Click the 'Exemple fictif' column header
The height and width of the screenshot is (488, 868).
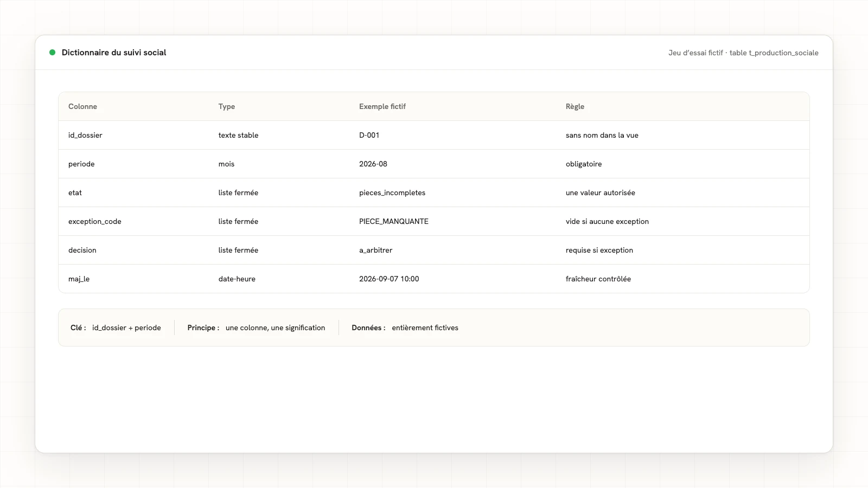(x=382, y=106)
